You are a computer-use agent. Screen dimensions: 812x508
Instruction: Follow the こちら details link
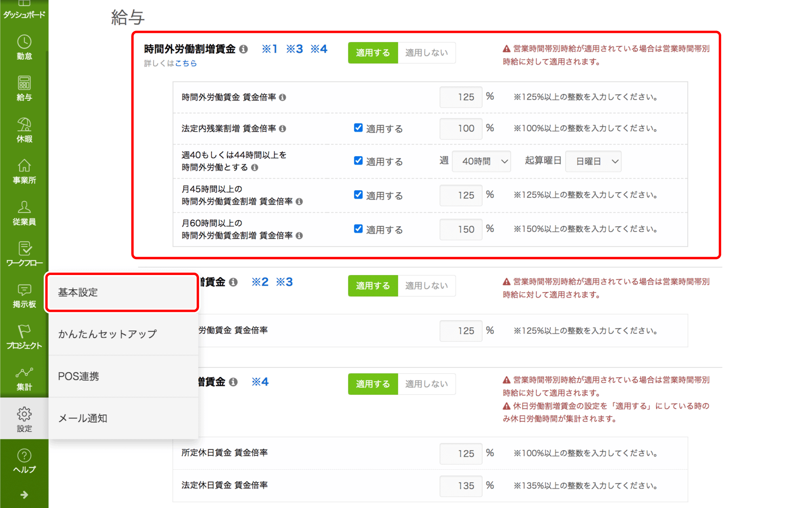(x=186, y=63)
